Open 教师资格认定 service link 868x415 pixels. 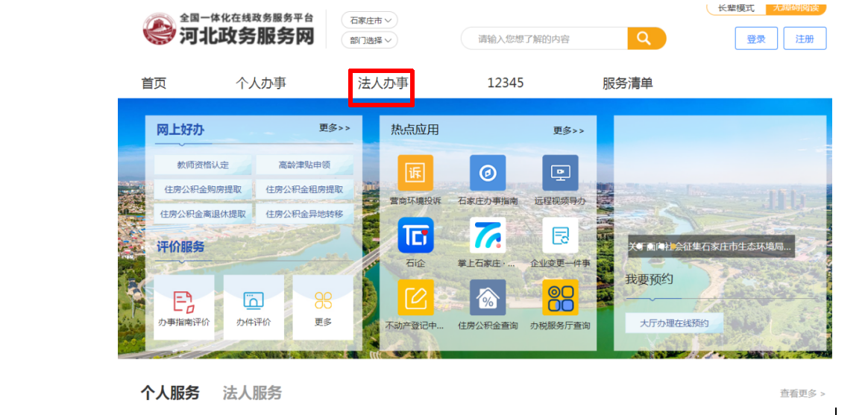pyautogui.click(x=203, y=165)
